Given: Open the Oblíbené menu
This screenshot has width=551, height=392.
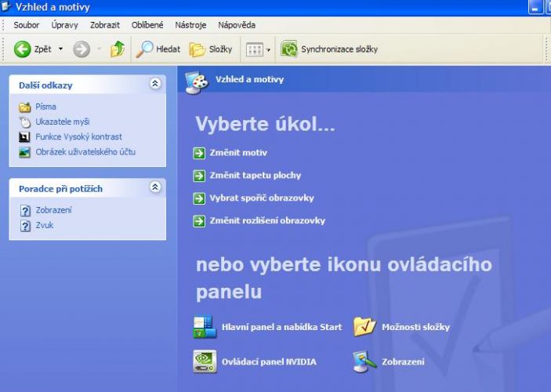Looking at the screenshot, I should 147,25.
